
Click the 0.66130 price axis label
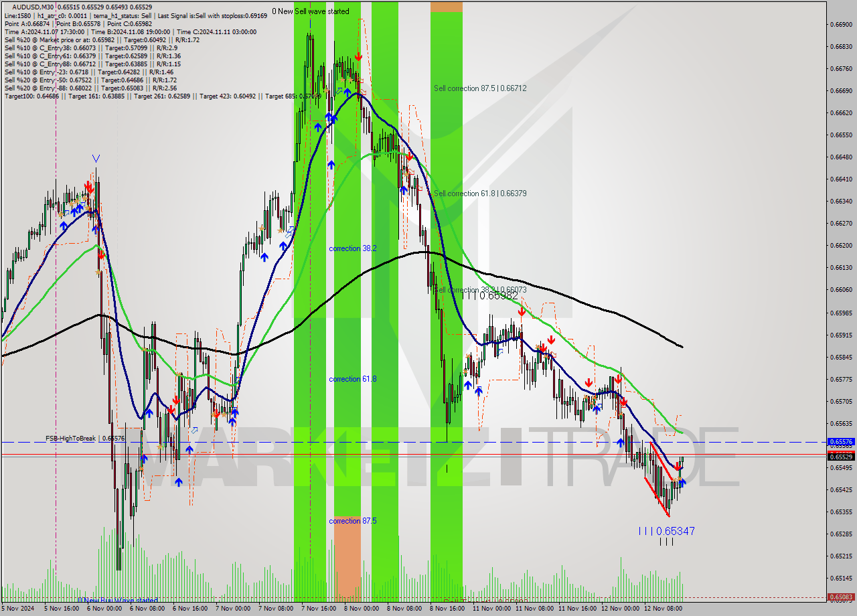[x=841, y=268]
